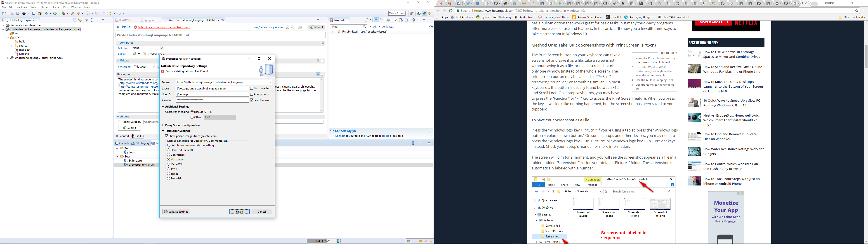Select the MediaWiki markup language
This screenshot has height=244, width=868.
pyautogui.click(x=168, y=164)
